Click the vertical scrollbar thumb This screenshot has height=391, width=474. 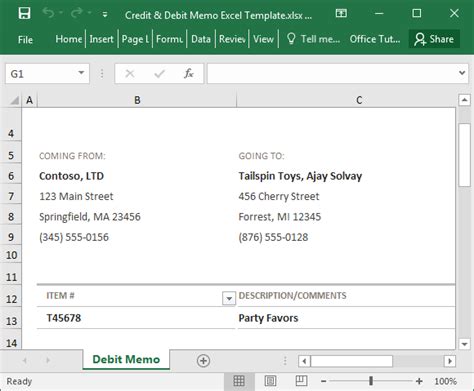(465, 155)
